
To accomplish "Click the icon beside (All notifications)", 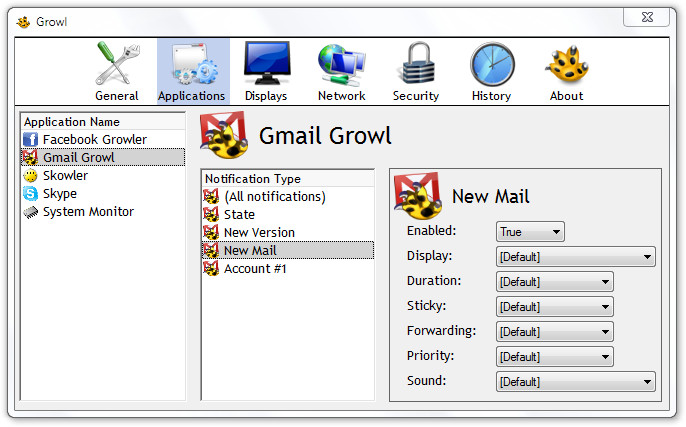I will [211, 197].
